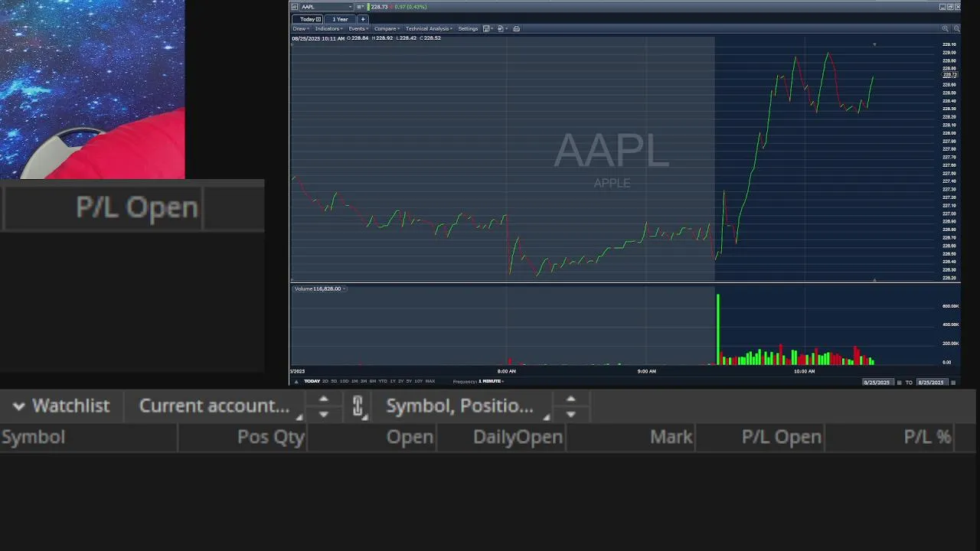The height and width of the screenshot is (551, 980).
Task: Open the Events menu
Action: click(x=358, y=29)
